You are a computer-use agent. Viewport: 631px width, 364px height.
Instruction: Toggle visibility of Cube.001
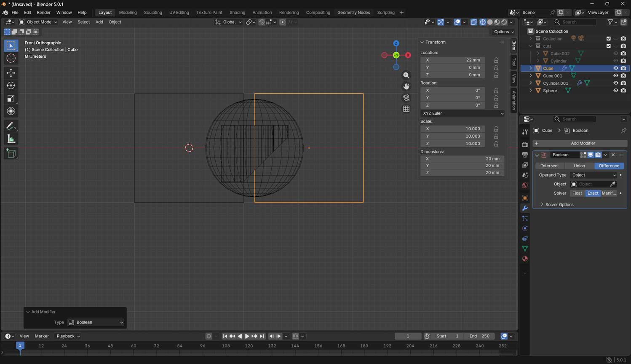point(615,76)
